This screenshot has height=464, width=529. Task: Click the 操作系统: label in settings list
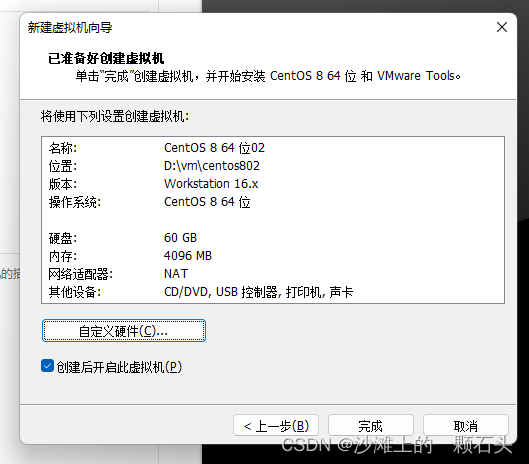75,202
